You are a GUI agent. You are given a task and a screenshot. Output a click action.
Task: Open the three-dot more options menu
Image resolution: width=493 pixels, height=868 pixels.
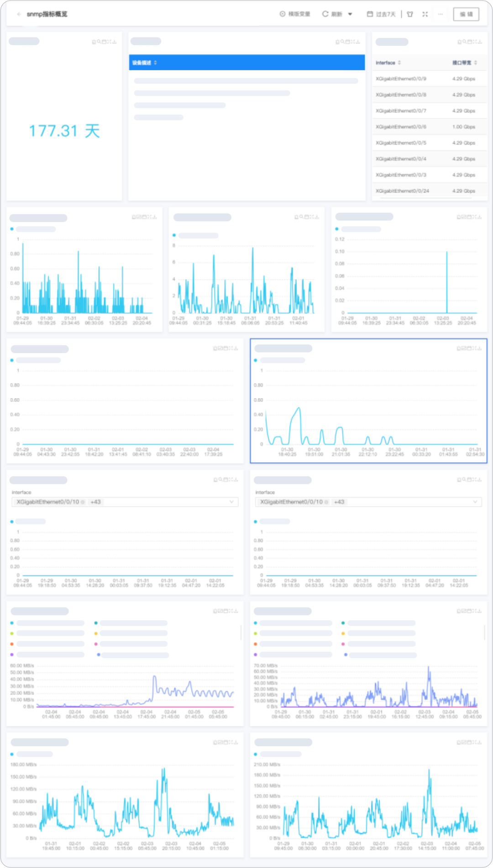click(x=441, y=14)
